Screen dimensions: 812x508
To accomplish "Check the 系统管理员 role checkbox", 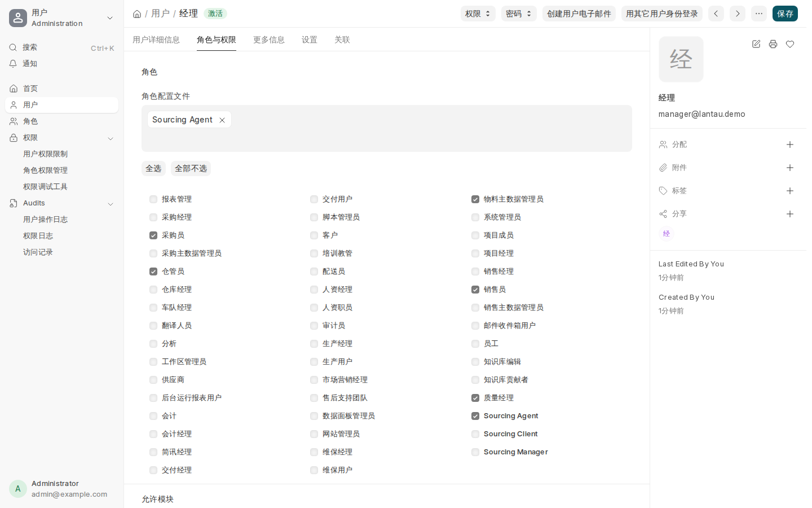I will (x=475, y=217).
